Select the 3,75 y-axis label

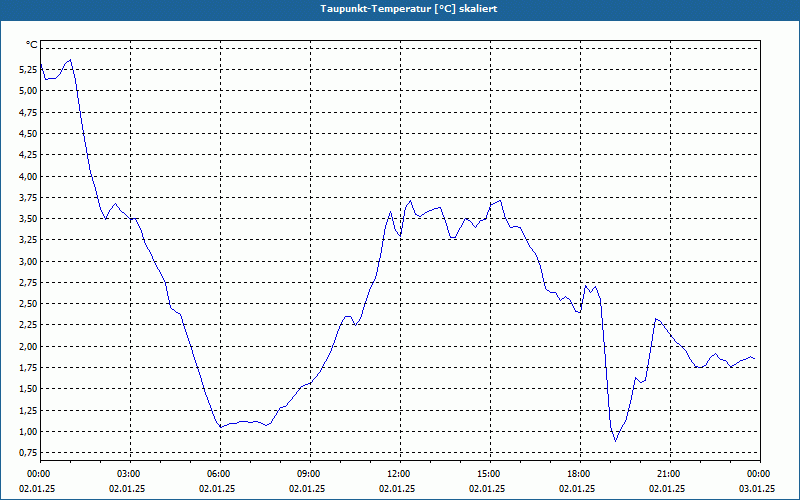[x=29, y=197]
